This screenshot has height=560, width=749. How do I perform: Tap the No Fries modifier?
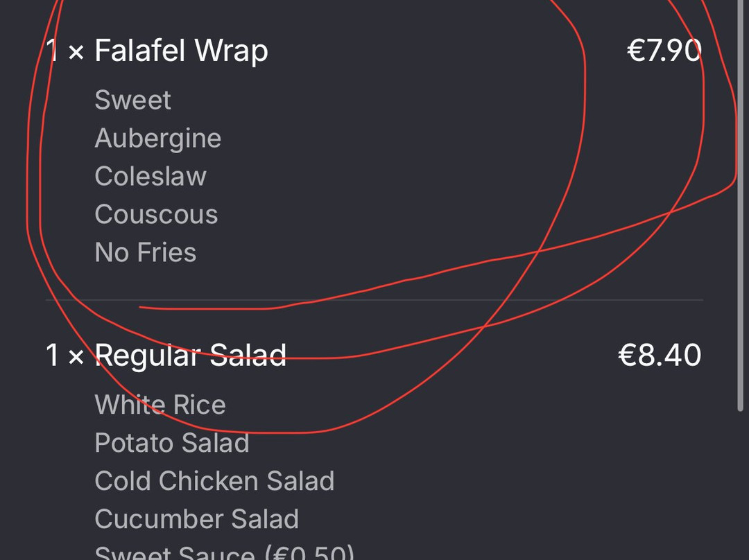pyautogui.click(x=145, y=253)
